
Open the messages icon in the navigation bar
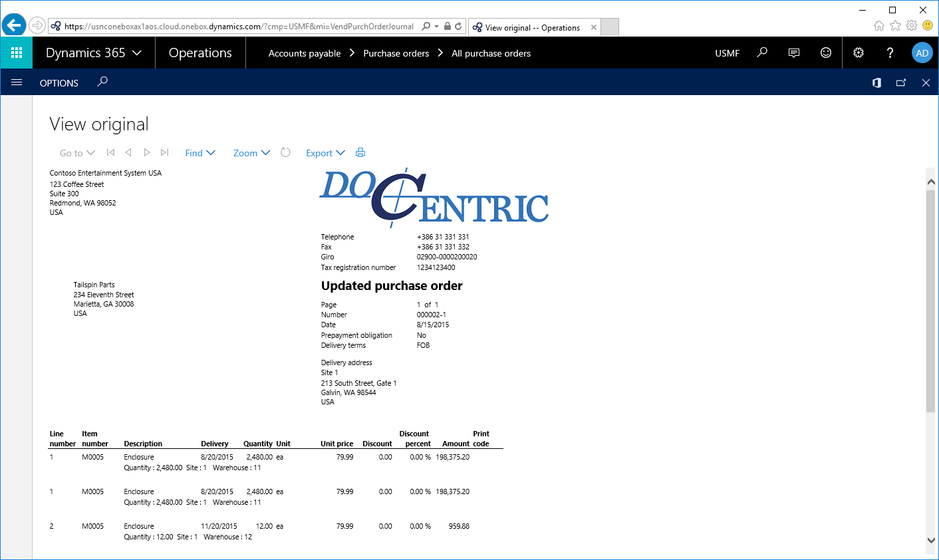pos(794,53)
